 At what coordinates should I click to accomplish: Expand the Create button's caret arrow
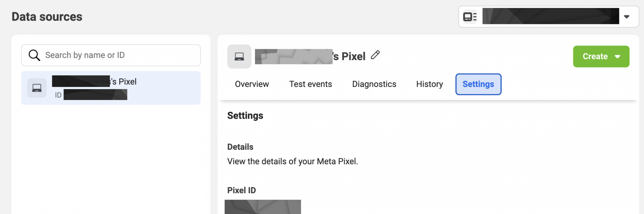[618, 57]
